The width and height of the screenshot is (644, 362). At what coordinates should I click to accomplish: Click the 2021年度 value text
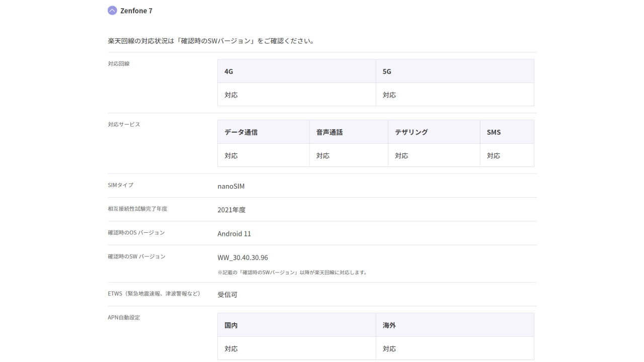(231, 210)
